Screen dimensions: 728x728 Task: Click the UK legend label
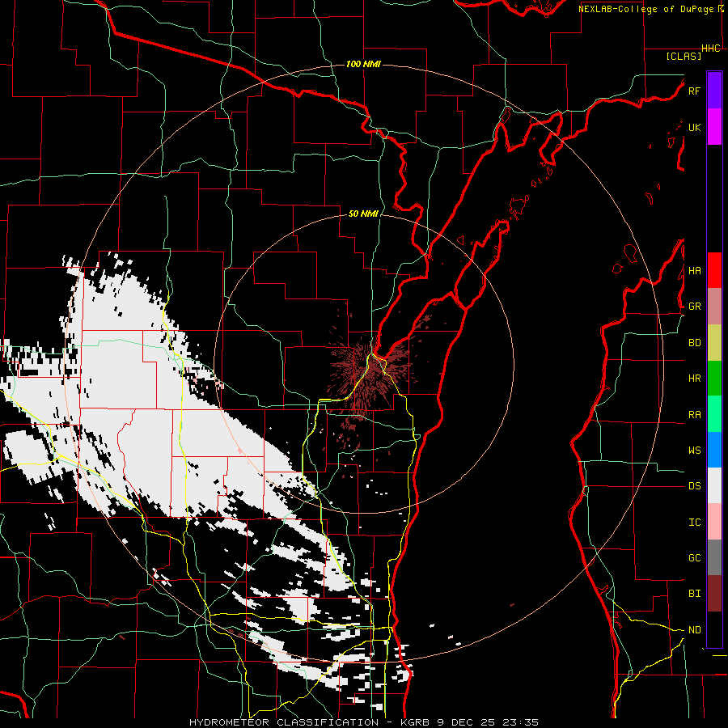694,127
